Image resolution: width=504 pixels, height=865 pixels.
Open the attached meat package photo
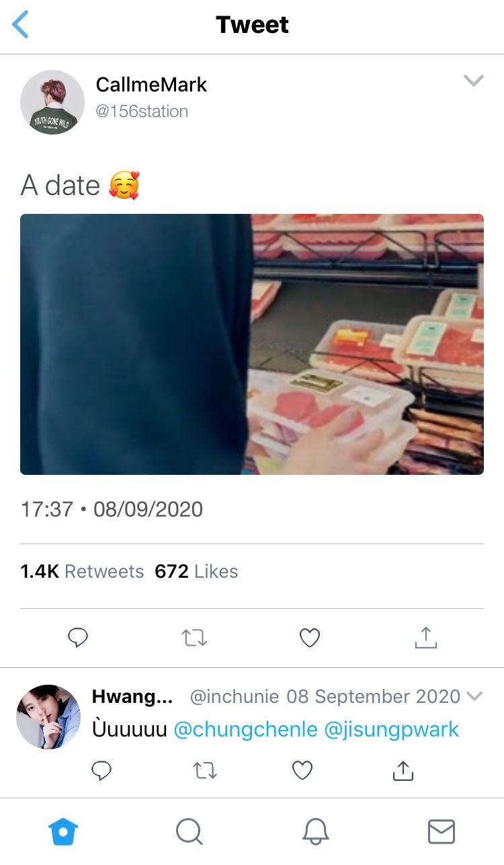click(x=252, y=344)
